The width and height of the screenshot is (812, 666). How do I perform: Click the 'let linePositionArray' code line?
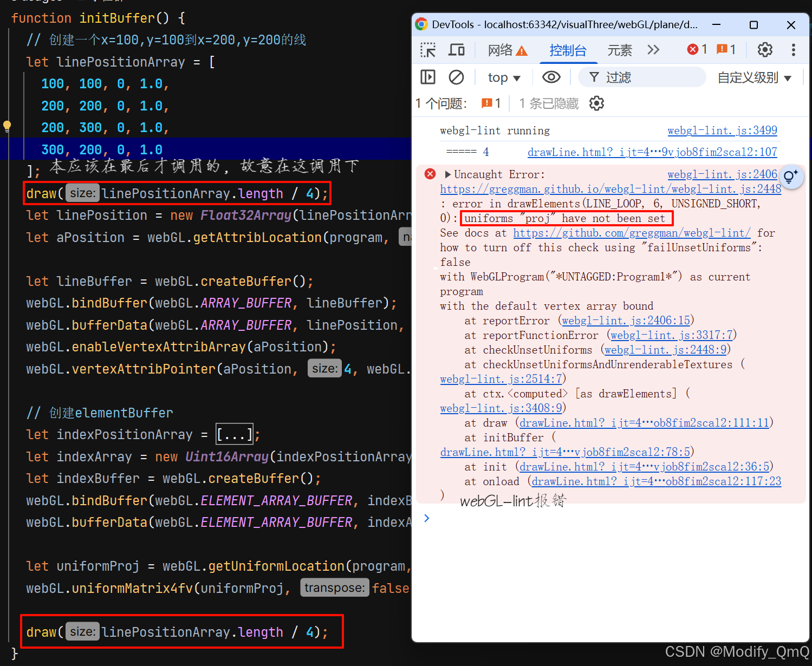[121, 62]
